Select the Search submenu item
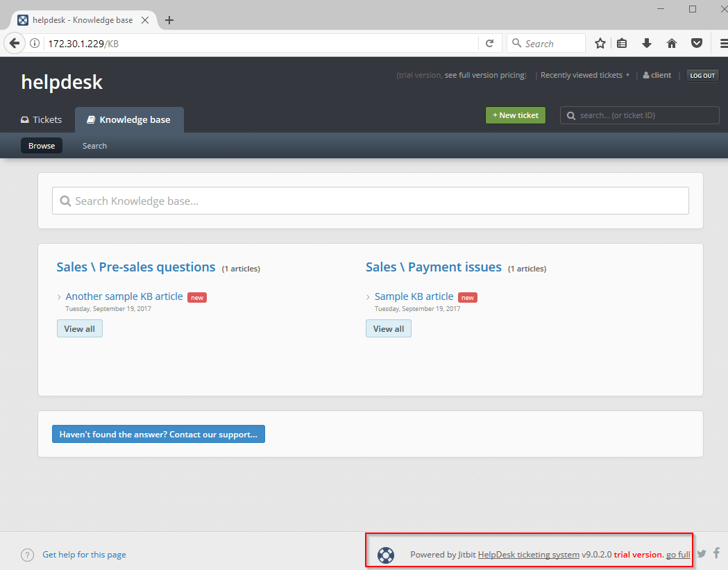The image size is (728, 570). coord(94,146)
